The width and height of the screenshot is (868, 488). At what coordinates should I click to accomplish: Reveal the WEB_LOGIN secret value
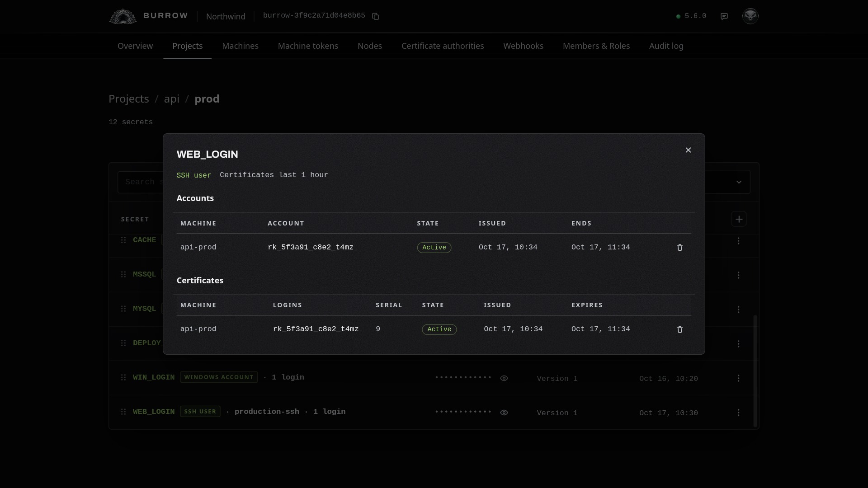pyautogui.click(x=504, y=413)
